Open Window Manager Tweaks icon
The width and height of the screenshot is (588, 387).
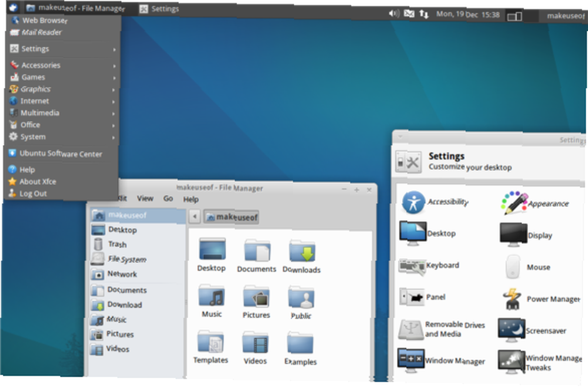click(x=511, y=362)
